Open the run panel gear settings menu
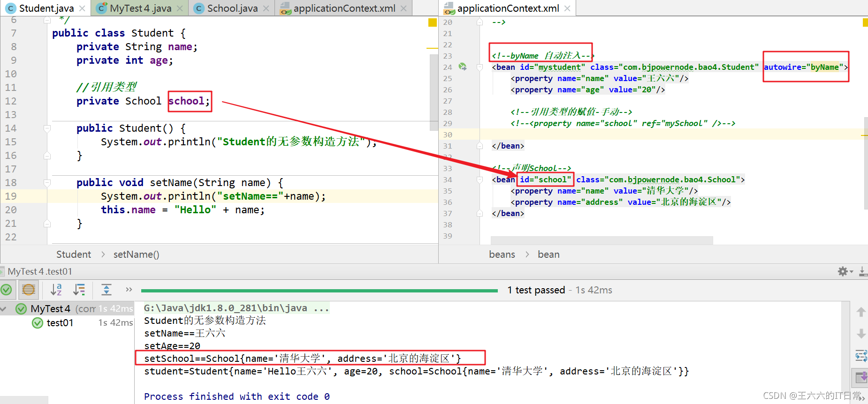The width and height of the screenshot is (868, 404). [x=845, y=271]
